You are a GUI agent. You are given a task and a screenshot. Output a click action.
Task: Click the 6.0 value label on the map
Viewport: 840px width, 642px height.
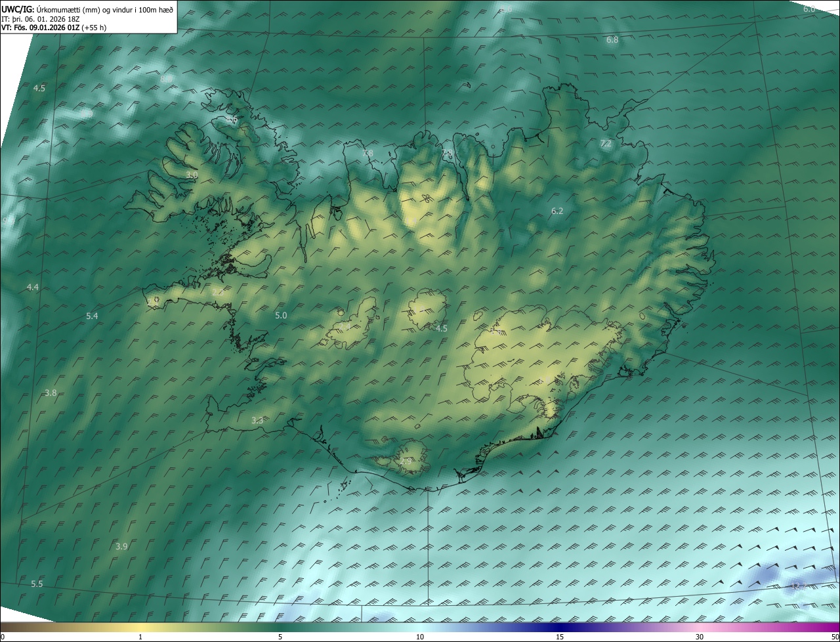(x=809, y=9)
